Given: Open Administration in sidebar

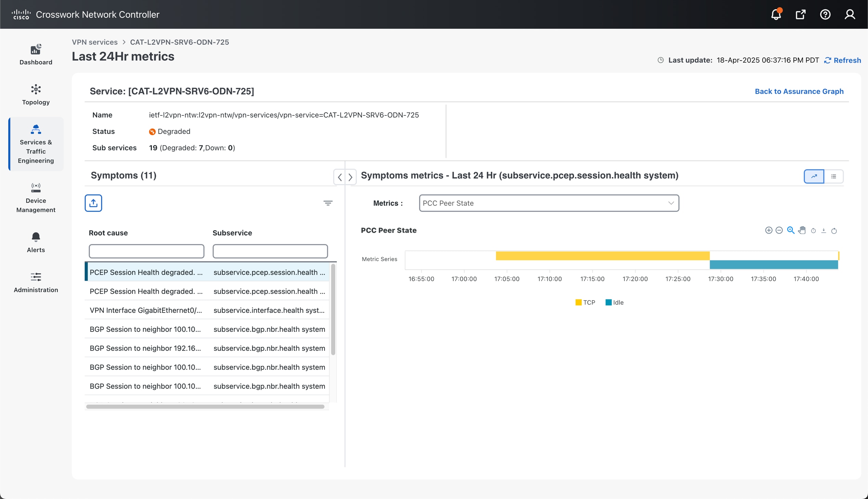Looking at the screenshot, I should [36, 282].
